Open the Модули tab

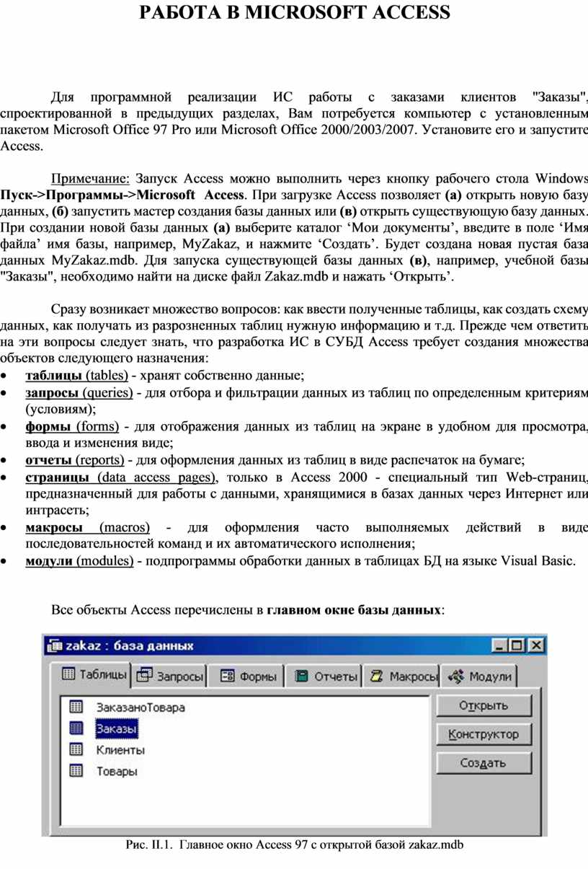click(x=479, y=676)
